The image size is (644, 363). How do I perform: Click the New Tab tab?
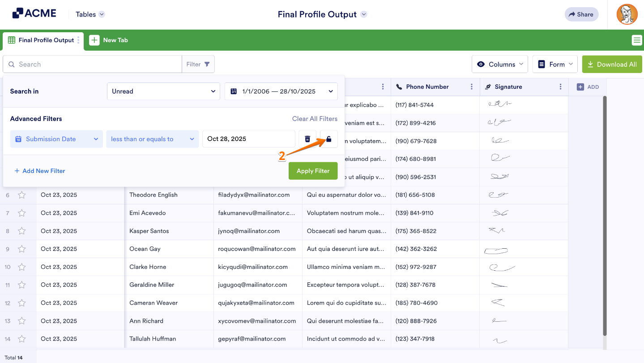[109, 40]
